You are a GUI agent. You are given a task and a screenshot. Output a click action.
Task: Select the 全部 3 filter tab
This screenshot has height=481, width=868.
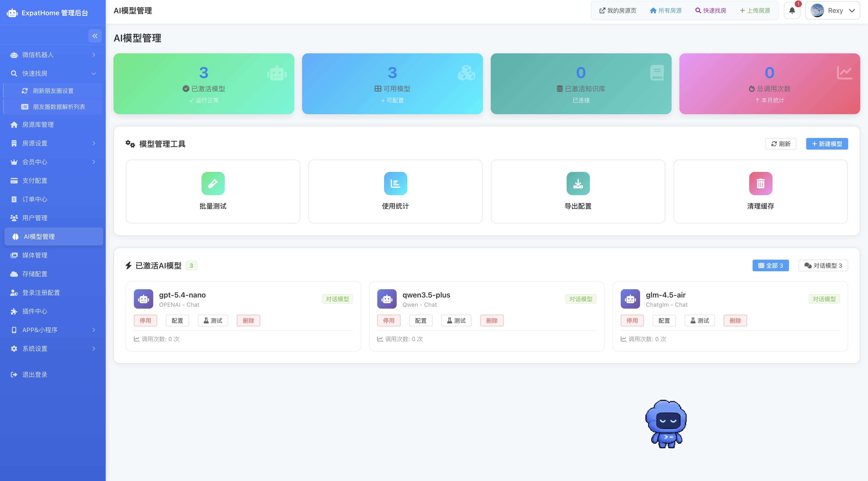tap(771, 265)
